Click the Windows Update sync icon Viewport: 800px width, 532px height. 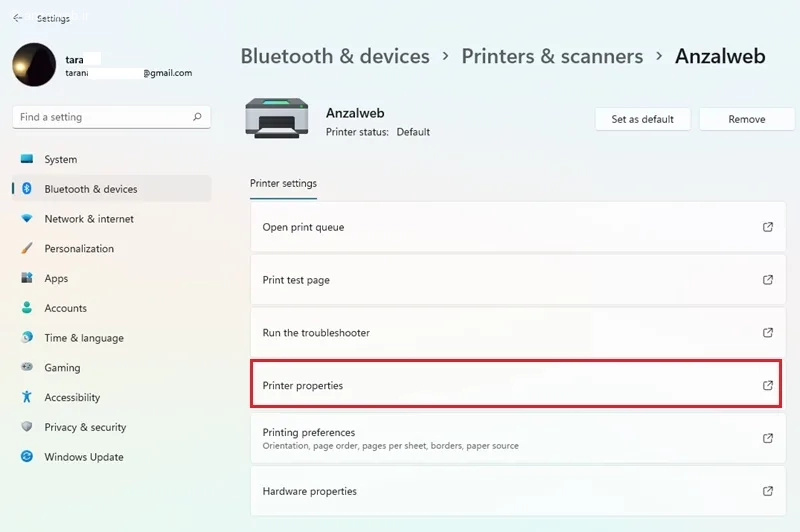tap(27, 457)
